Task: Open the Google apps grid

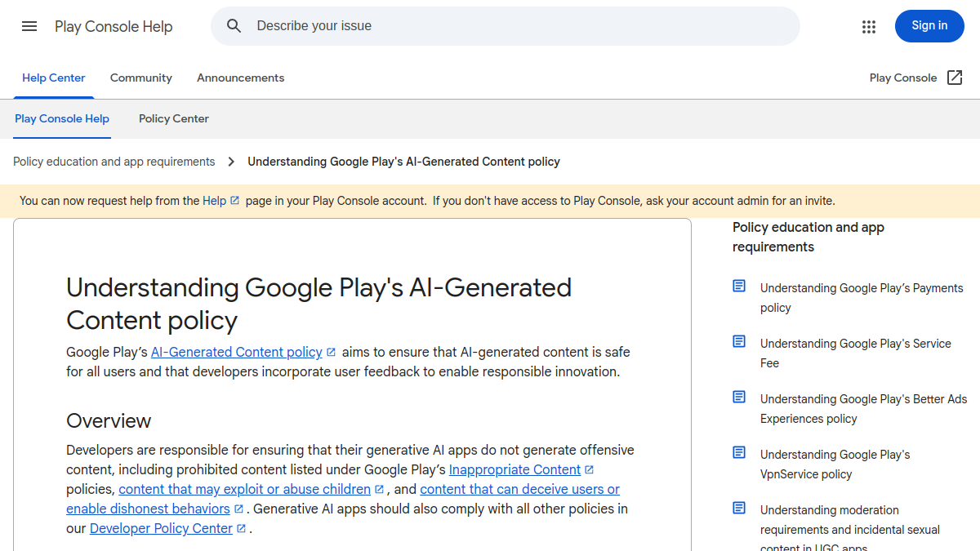Action: click(x=869, y=26)
